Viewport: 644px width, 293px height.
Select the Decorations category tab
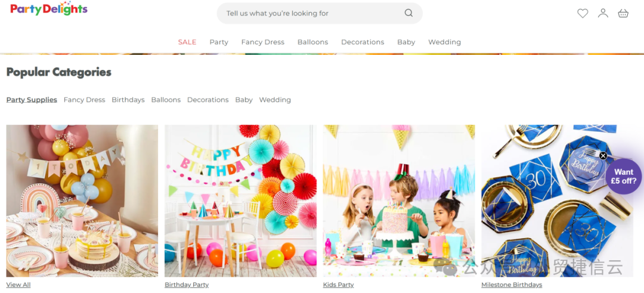click(208, 100)
